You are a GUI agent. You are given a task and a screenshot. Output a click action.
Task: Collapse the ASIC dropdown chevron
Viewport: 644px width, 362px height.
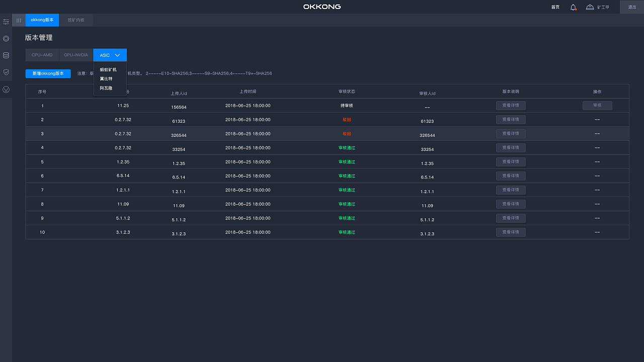[117, 55]
